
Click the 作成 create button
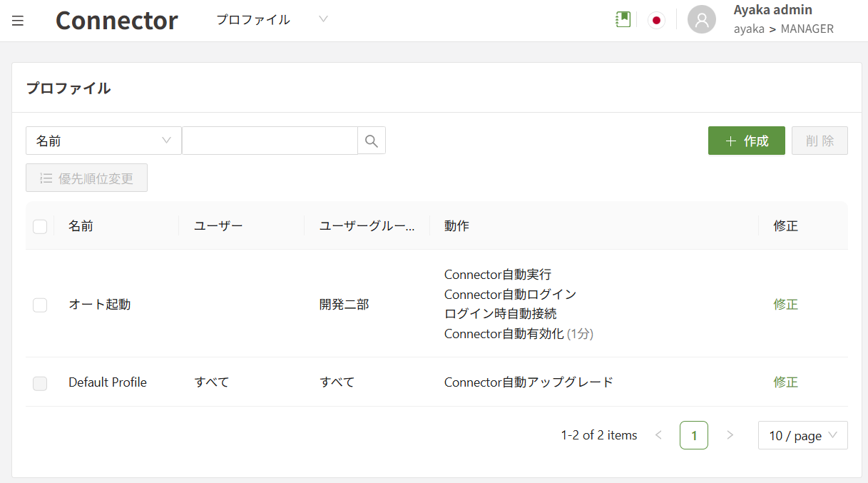click(746, 140)
